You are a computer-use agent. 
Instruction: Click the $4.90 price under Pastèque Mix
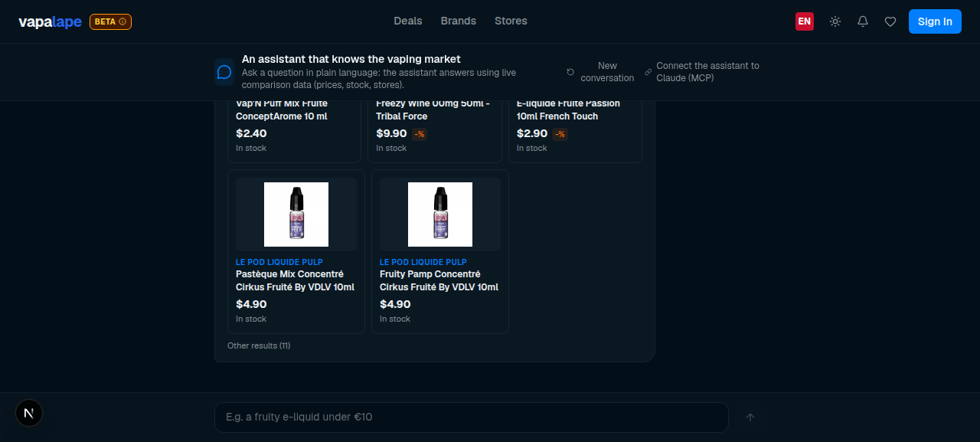(x=251, y=304)
